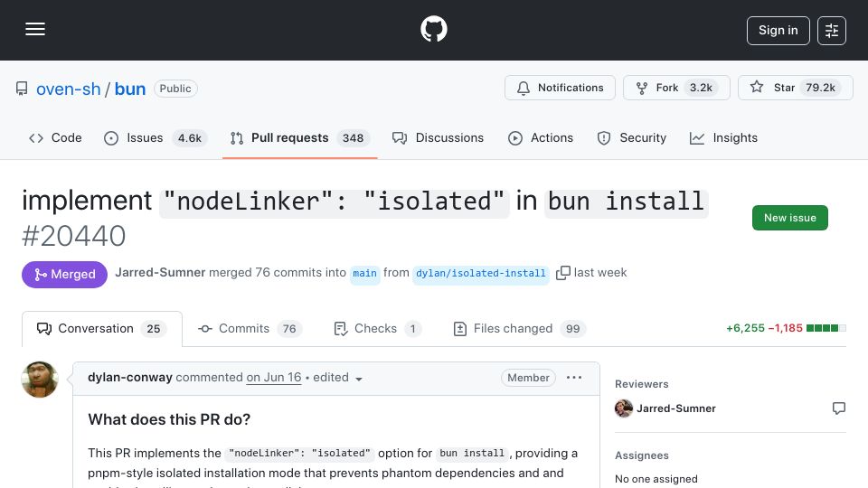Open the Discussions tab
The height and width of the screenshot is (488, 868).
tap(438, 137)
